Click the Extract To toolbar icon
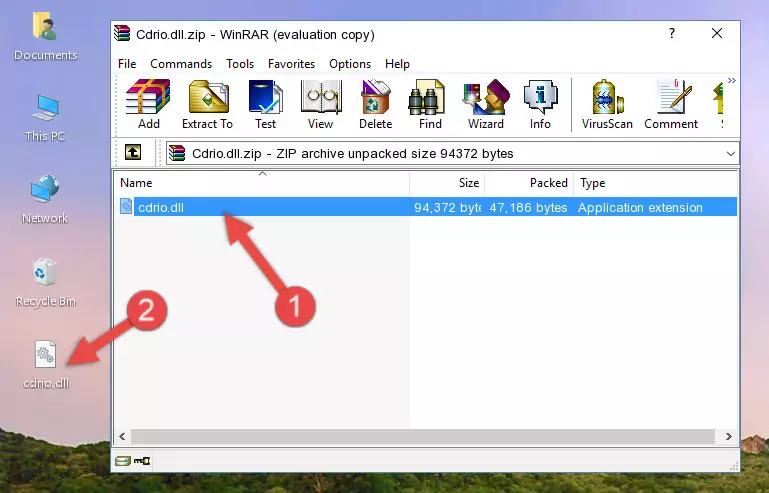This screenshot has width=769, height=493. coord(207,104)
